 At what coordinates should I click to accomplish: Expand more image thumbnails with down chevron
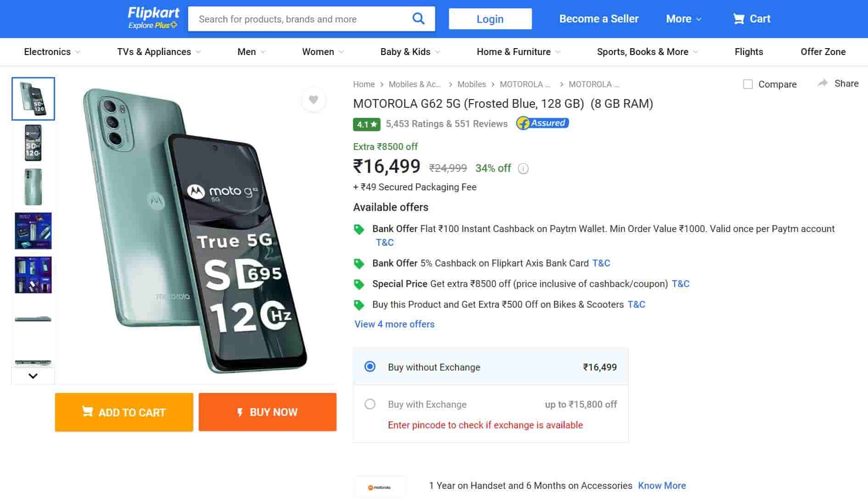[x=32, y=376]
